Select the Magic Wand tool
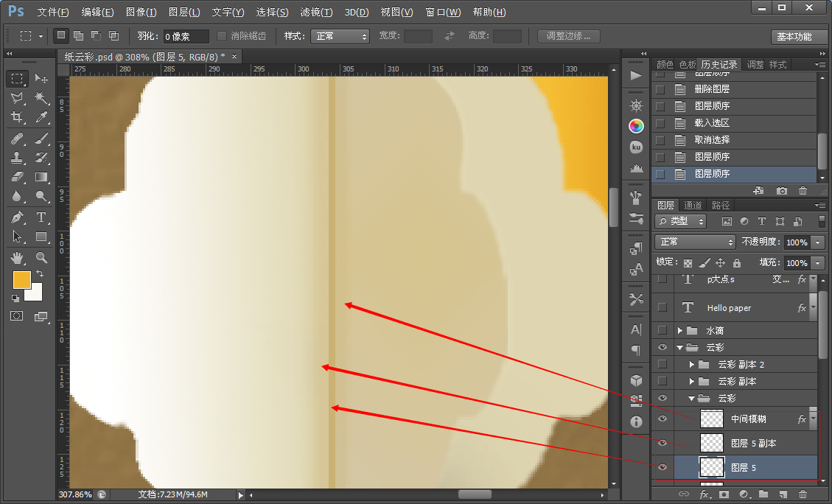The height and width of the screenshot is (504, 832). point(41,97)
